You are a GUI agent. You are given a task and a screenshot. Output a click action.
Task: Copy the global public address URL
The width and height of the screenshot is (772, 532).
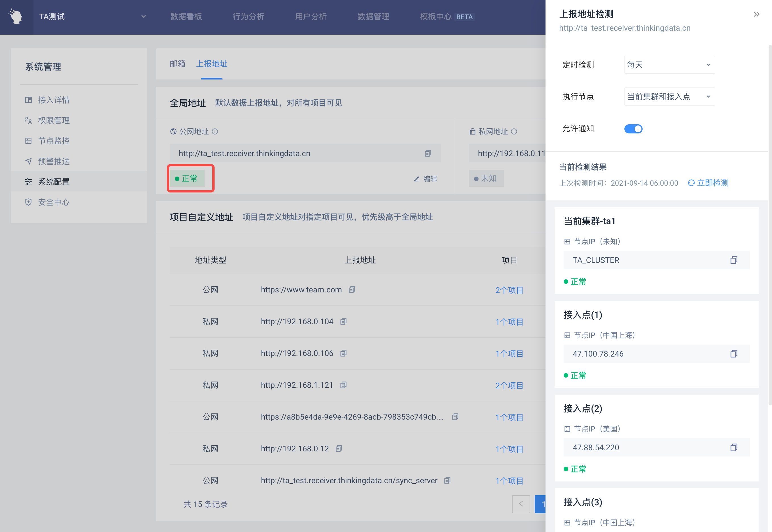(428, 153)
